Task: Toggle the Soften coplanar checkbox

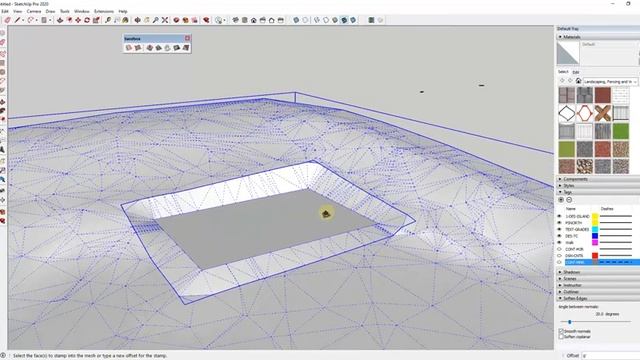Action: pyautogui.click(x=561, y=337)
